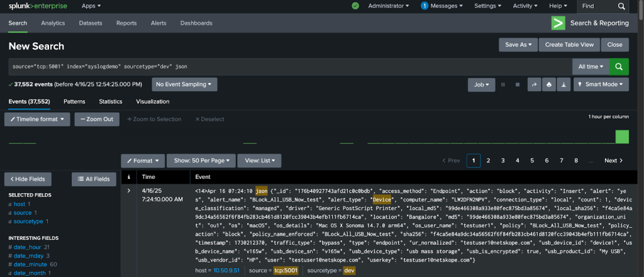Click the magnifier icon in Find box
Image resolution: width=644 pixels, height=277 pixels.
pos(621,6)
